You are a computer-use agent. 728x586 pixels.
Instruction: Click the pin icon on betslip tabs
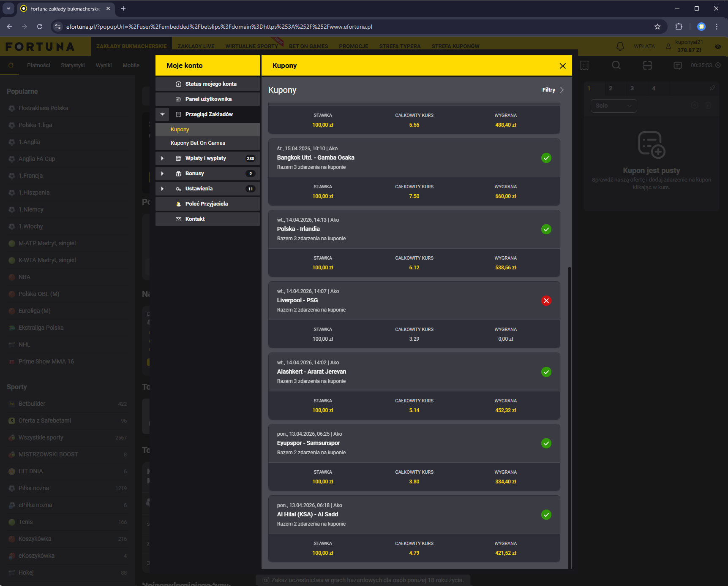tap(712, 88)
